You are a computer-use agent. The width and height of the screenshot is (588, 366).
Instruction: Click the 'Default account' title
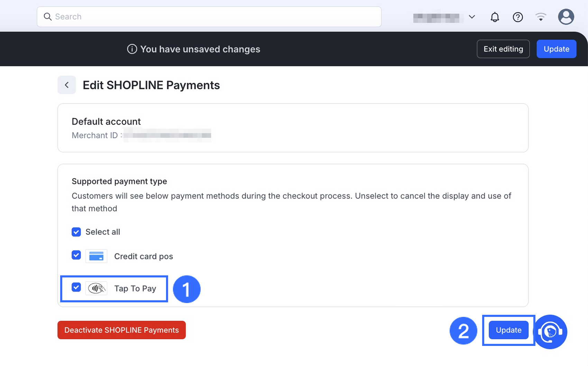106,121
